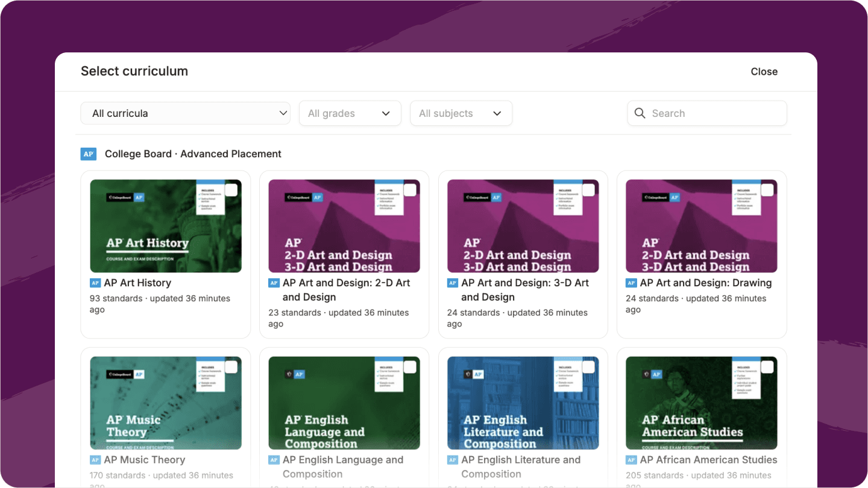Click the AP Art and Design: 3-D Art and Design title
The width and height of the screenshot is (868, 488).
click(x=525, y=290)
